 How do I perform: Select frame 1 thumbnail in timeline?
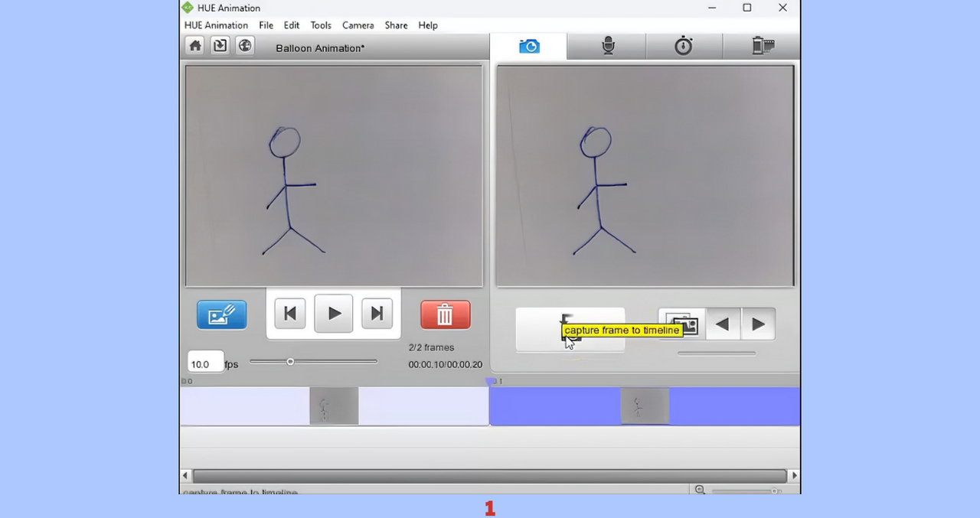[x=645, y=406]
